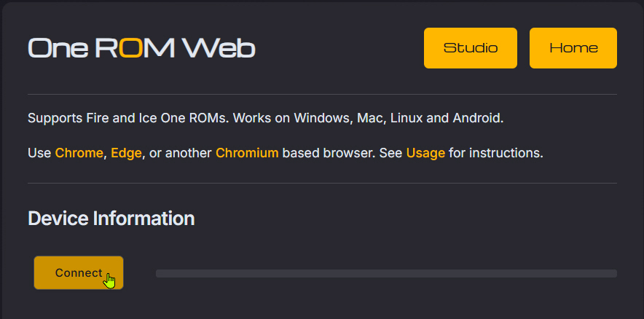The height and width of the screenshot is (319, 644).
Task: Click the 'for instructions' text
Action: point(495,153)
